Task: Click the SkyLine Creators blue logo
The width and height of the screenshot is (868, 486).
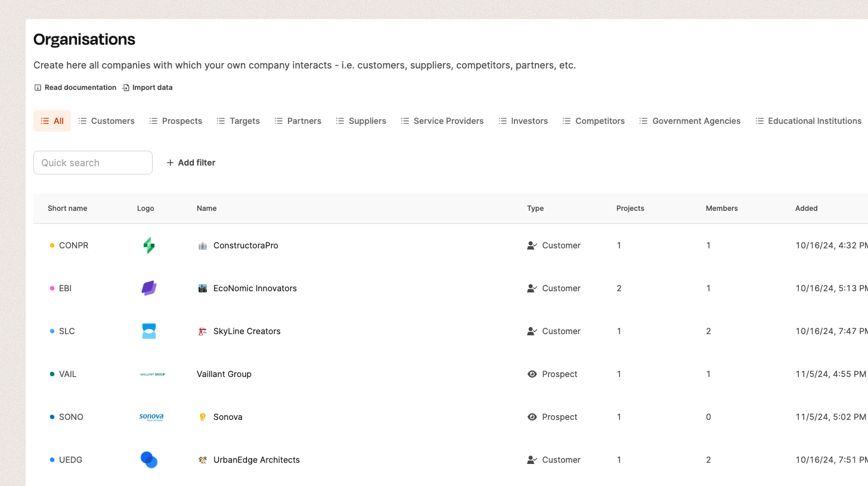Action: point(149,331)
